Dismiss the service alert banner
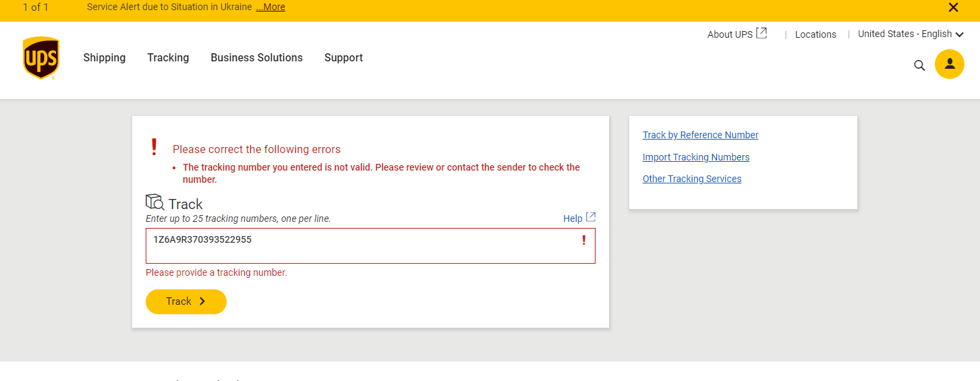Viewport: 980px width, 381px height. click(953, 7)
